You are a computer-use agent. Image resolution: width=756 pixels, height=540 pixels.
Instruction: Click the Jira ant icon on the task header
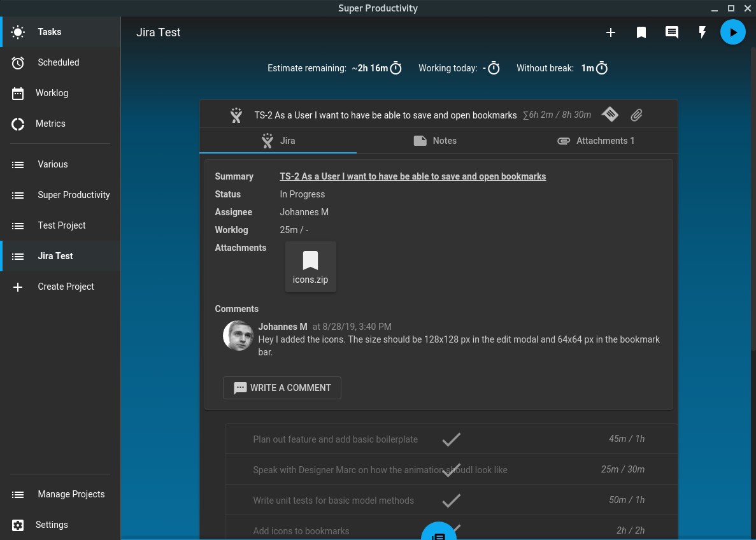click(236, 115)
